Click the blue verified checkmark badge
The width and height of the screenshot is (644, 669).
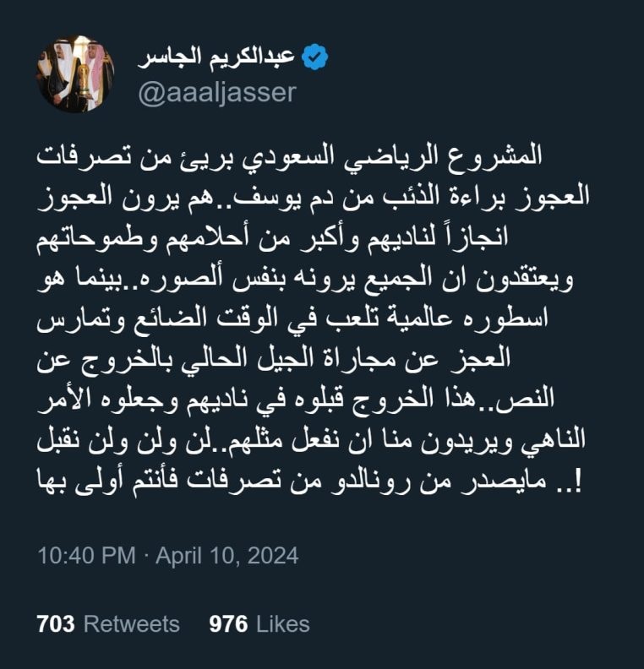[x=315, y=57]
